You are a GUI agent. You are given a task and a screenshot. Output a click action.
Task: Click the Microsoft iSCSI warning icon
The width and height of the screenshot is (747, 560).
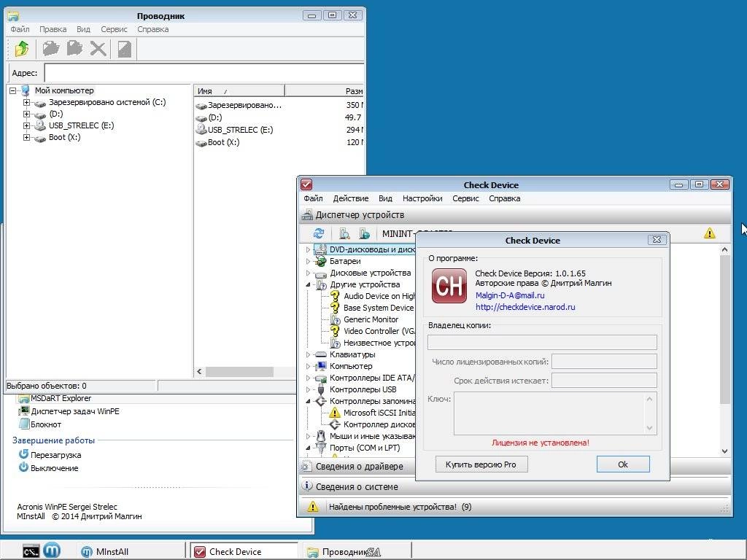pyautogui.click(x=335, y=413)
